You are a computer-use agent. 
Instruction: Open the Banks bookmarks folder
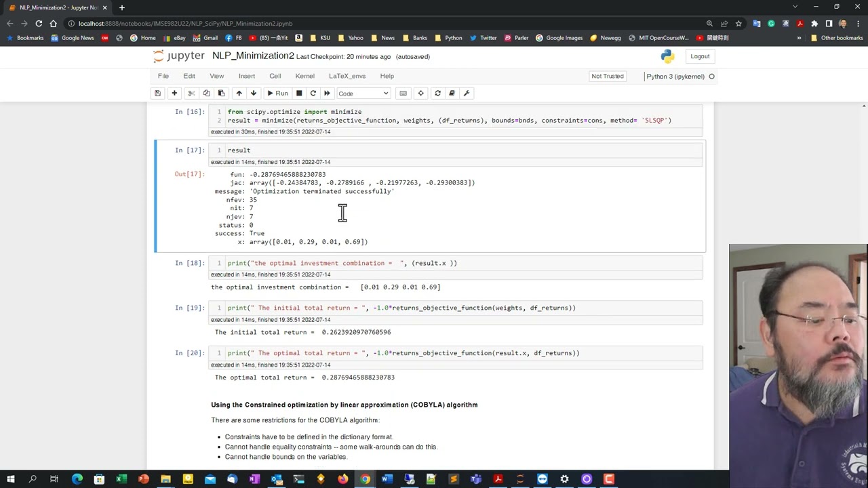click(415, 38)
